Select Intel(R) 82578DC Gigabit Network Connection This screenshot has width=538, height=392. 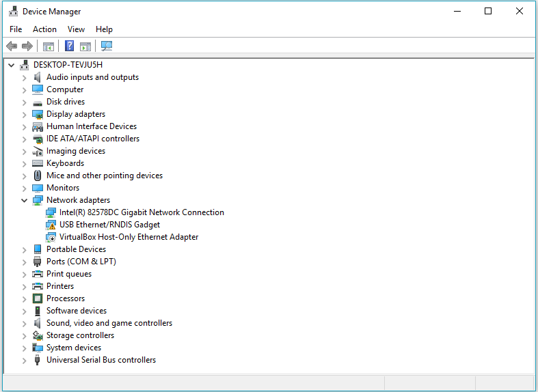tap(142, 212)
